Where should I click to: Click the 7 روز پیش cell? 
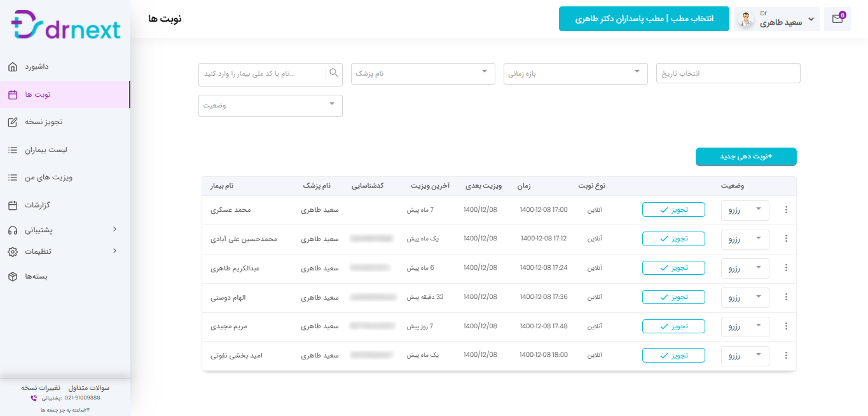tap(420, 326)
